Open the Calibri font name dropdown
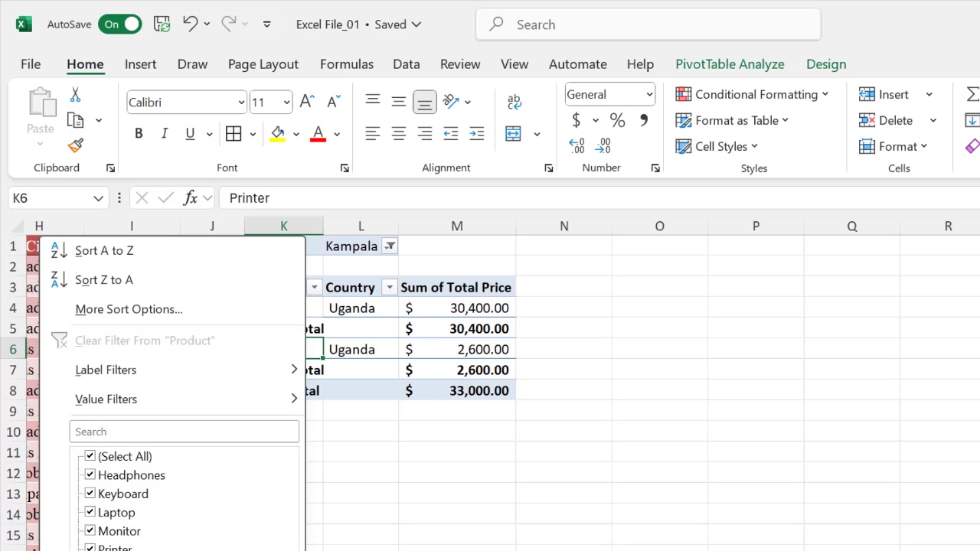980x551 pixels. coord(241,102)
